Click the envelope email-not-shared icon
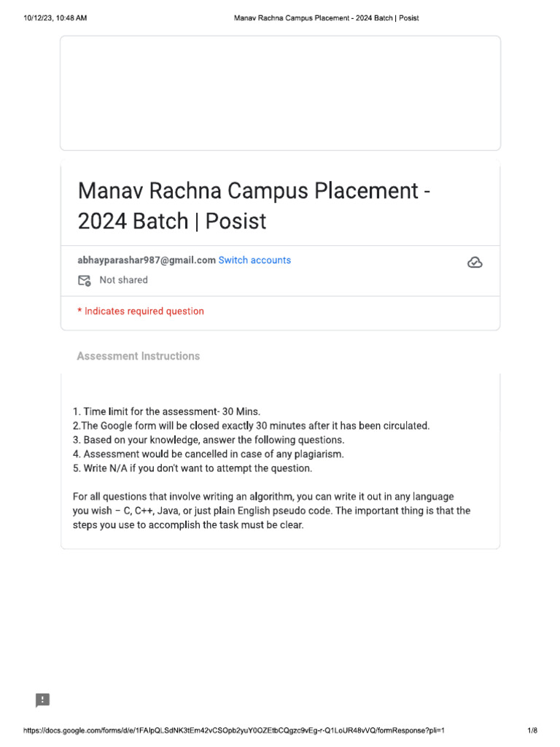The height and width of the screenshot is (747, 560). point(85,281)
